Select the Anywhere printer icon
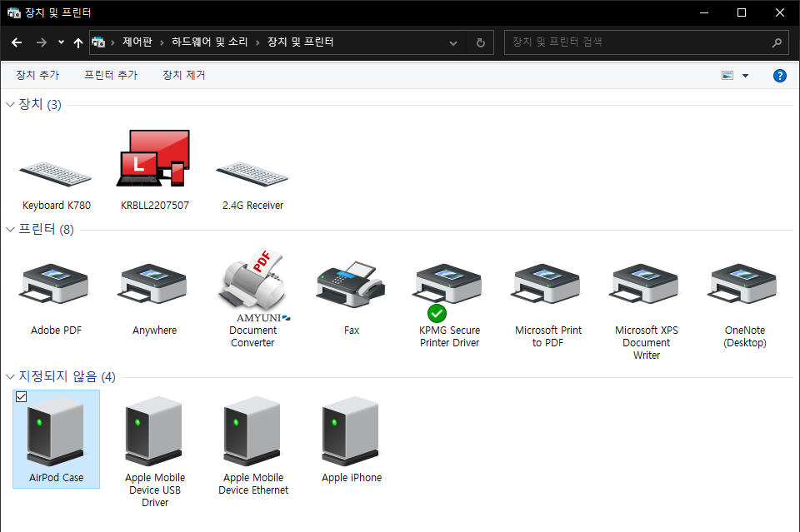 click(153, 283)
